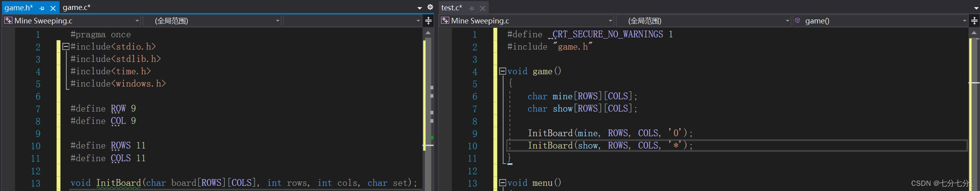
Task: Click line number 10 in test.c pane
Action: point(473,146)
